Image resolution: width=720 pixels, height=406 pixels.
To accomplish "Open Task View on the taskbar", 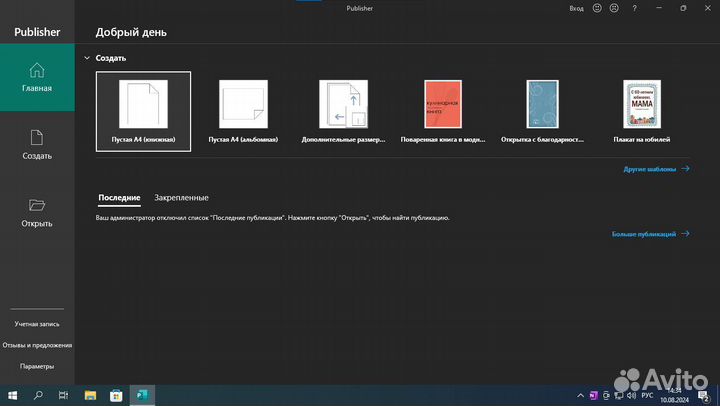I will click(63, 395).
